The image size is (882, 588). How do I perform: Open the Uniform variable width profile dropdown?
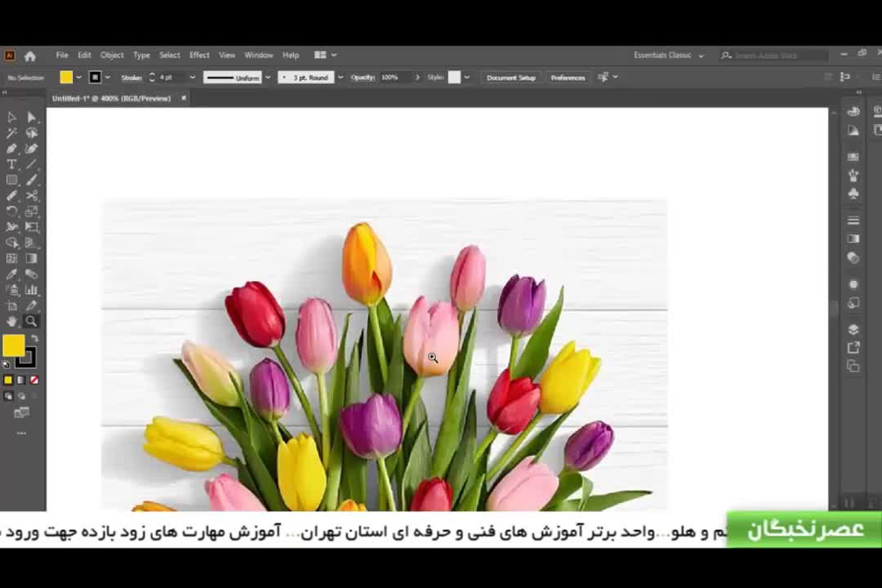(268, 78)
